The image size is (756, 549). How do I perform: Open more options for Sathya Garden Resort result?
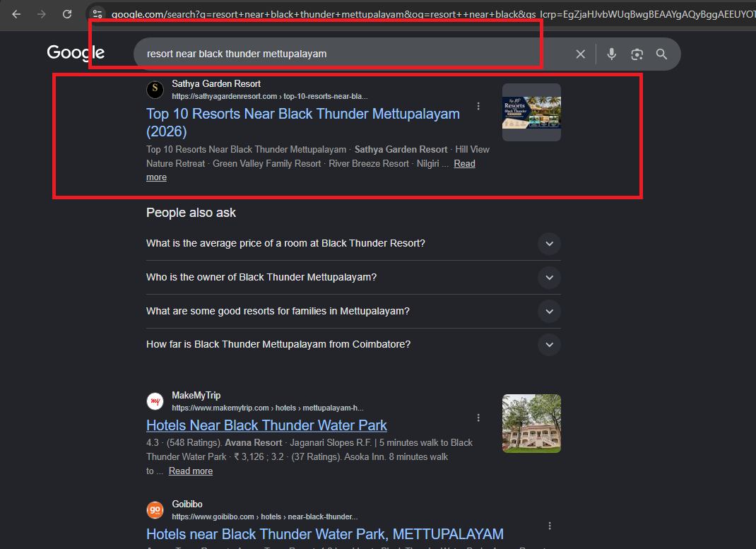pyautogui.click(x=478, y=106)
